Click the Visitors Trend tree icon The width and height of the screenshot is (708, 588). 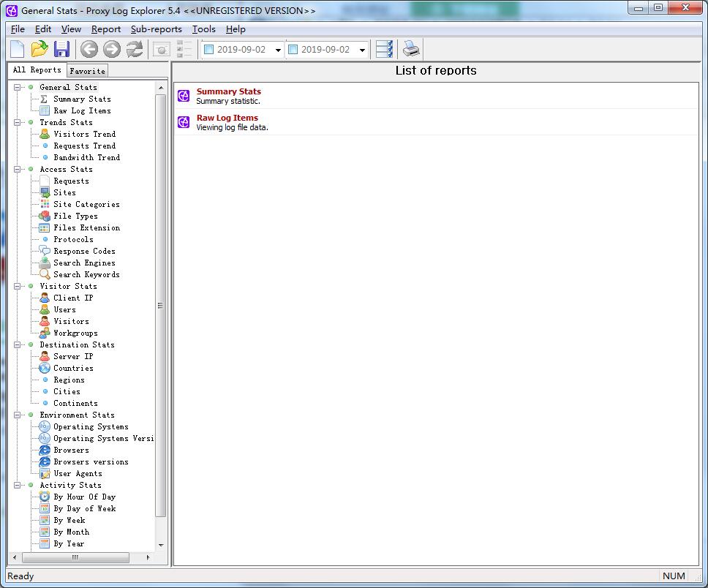point(45,134)
